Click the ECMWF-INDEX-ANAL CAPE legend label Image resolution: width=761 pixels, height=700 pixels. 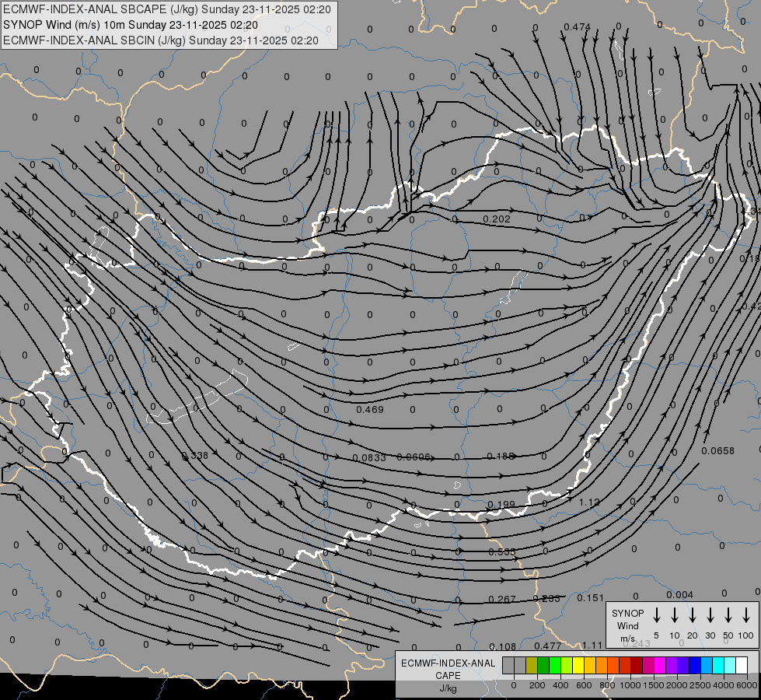[448, 669]
